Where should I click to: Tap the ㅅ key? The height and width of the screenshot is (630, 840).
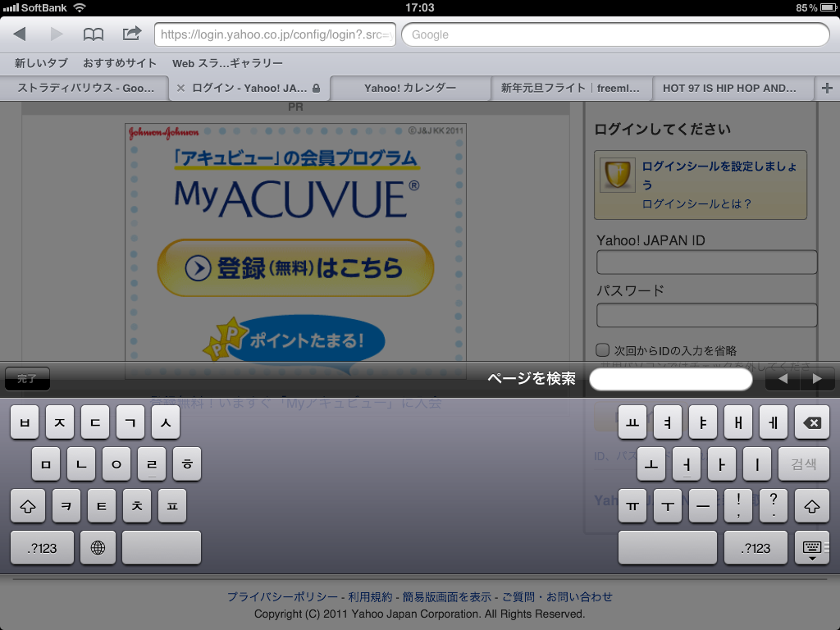[x=166, y=422]
